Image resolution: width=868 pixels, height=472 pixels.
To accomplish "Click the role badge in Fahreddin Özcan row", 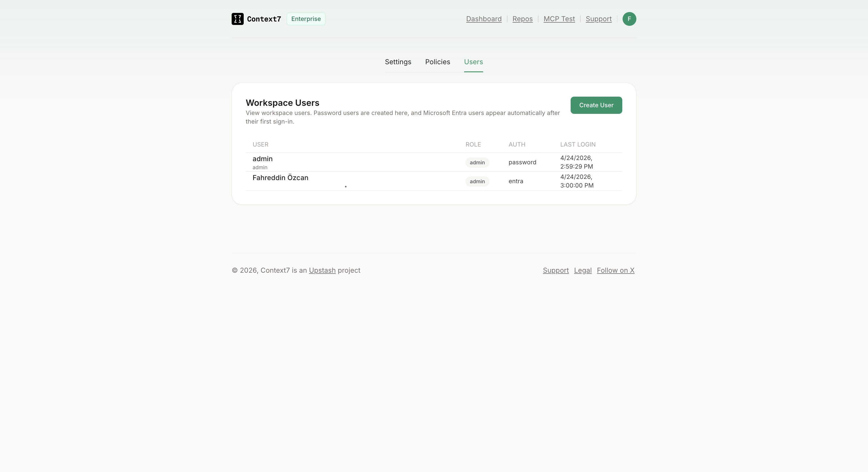I will click(477, 182).
